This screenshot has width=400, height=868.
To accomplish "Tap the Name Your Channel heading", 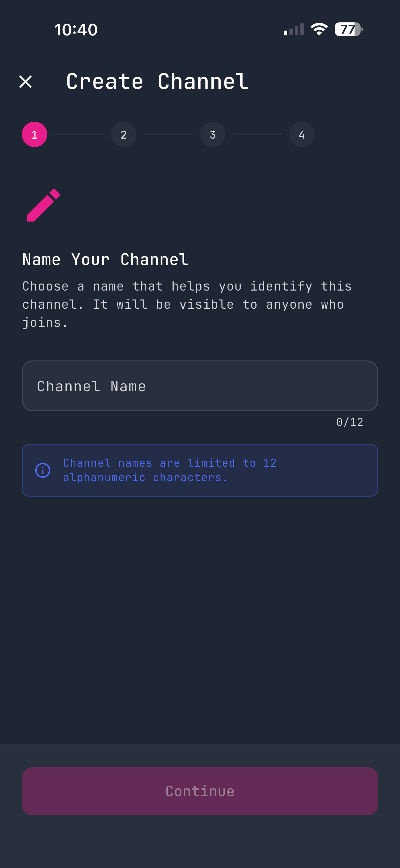I will [x=105, y=259].
